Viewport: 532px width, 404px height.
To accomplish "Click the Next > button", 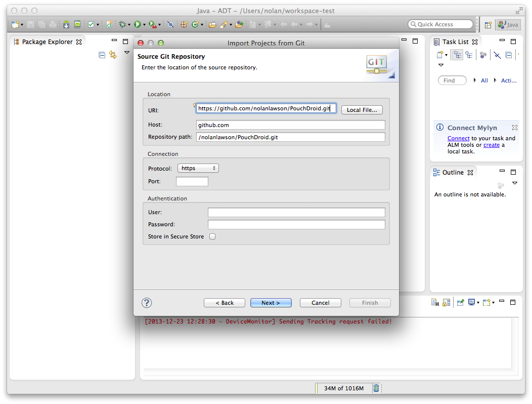I will (x=271, y=303).
